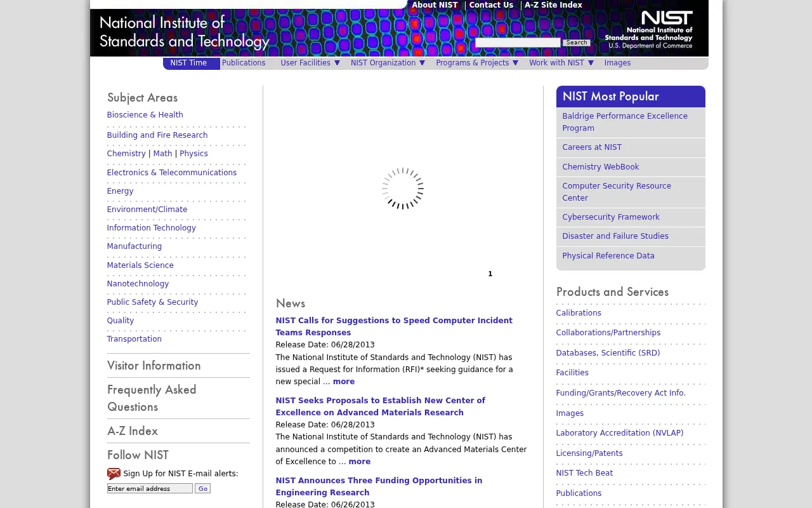Select slideshow page number 1

click(490, 274)
